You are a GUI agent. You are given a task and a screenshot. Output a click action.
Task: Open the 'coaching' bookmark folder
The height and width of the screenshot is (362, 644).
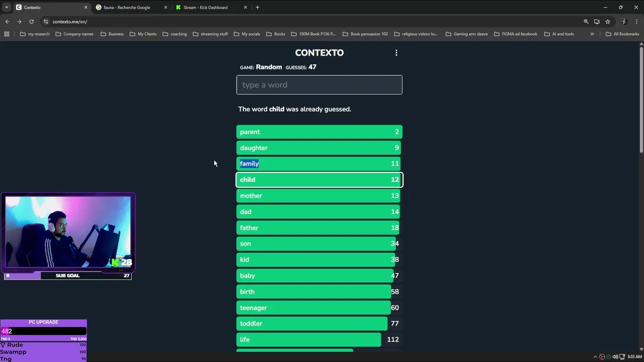click(x=175, y=34)
